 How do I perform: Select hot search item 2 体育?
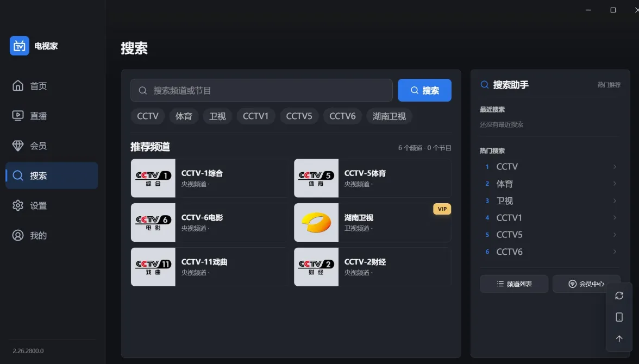pos(550,184)
